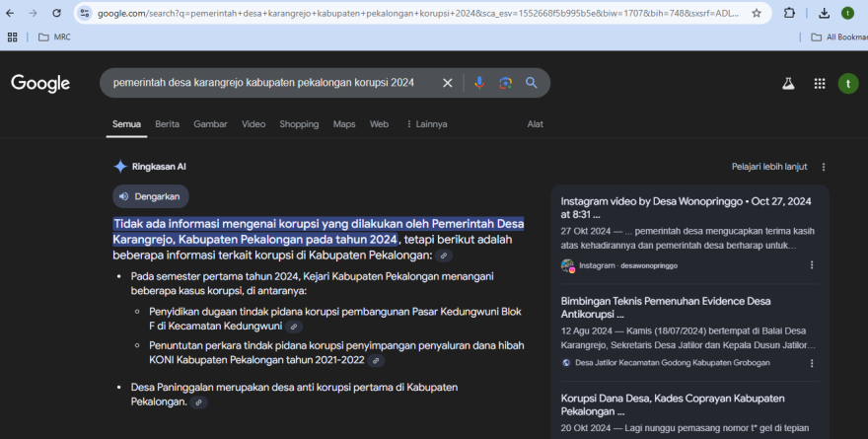Reload the current page
This screenshot has width=868, height=439.
tap(56, 13)
